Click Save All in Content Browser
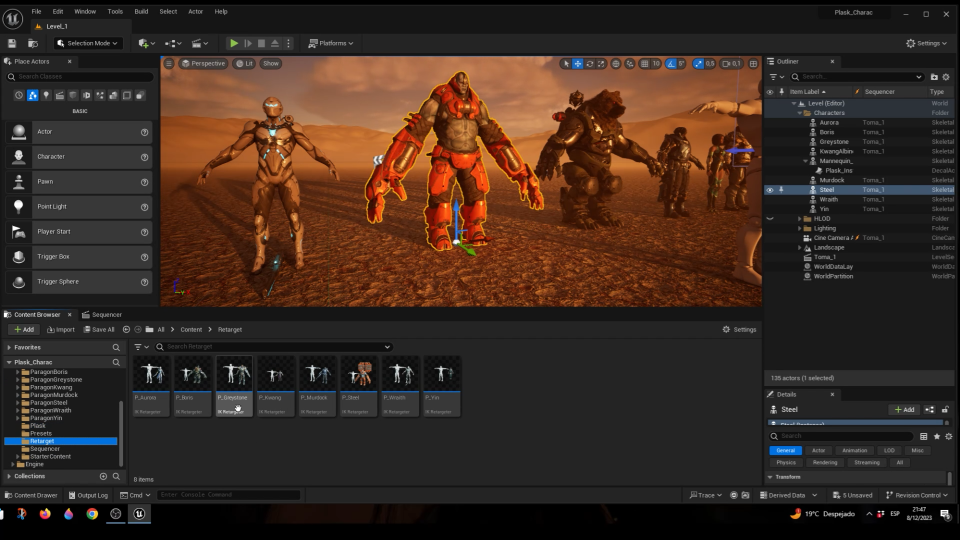The width and height of the screenshot is (960, 540). coord(99,329)
